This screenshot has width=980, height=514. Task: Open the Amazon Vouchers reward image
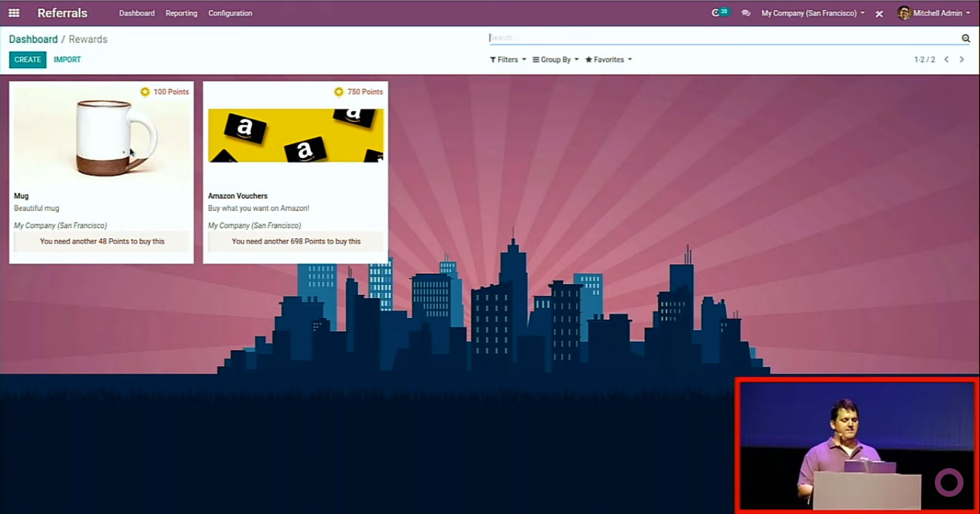296,136
